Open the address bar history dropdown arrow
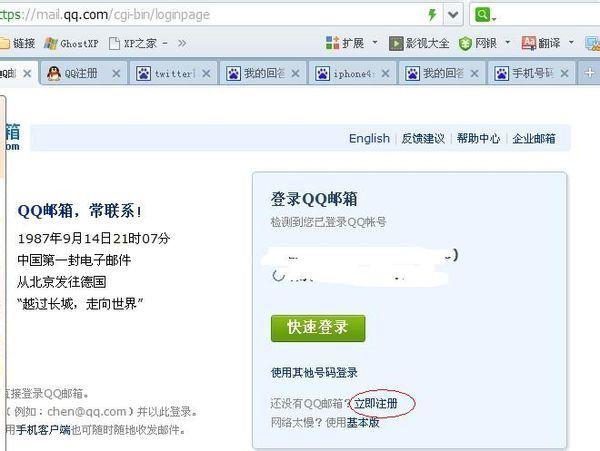The height and width of the screenshot is (451, 600). click(x=453, y=15)
